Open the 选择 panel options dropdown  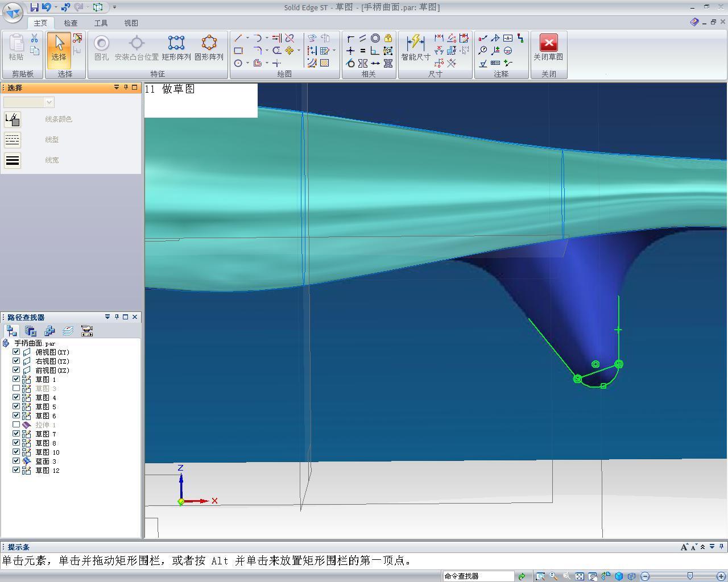point(117,88)
